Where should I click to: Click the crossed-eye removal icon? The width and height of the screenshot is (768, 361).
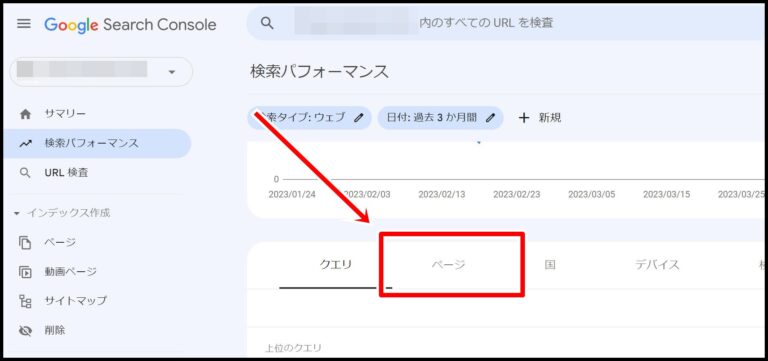point(25,331)
